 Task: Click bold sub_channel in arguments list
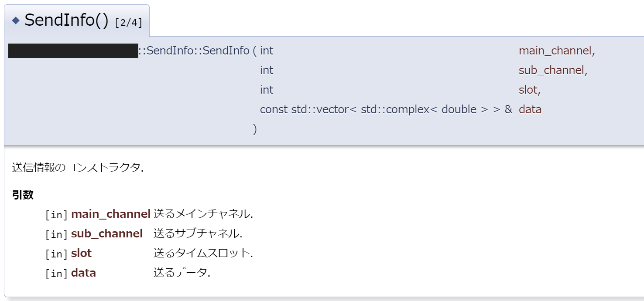click(107, 233)
